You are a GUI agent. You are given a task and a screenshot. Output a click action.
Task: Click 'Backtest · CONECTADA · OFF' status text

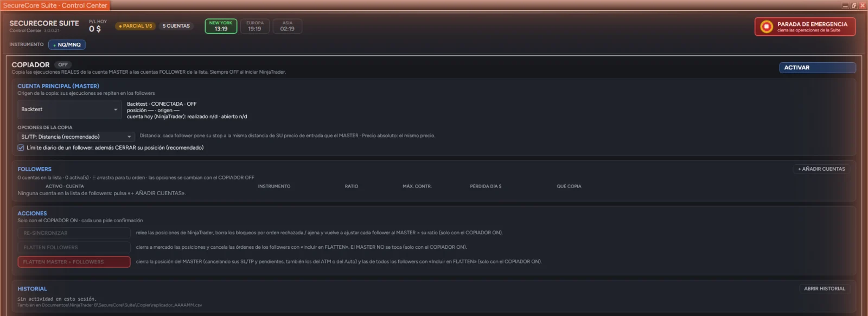162,104
